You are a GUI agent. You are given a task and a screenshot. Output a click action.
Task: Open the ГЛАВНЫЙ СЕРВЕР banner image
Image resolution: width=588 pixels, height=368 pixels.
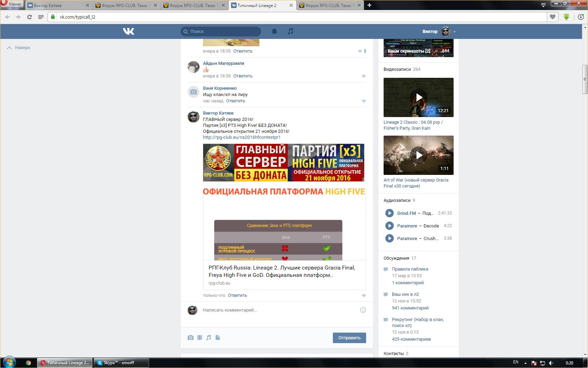pyautogui.click(x=283, y=163)
